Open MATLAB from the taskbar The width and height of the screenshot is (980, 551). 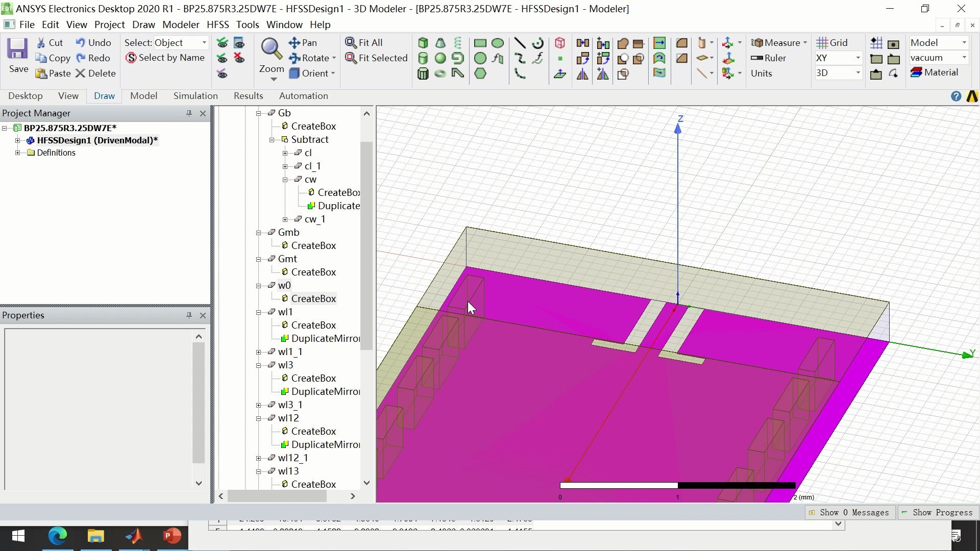[134, 536]
